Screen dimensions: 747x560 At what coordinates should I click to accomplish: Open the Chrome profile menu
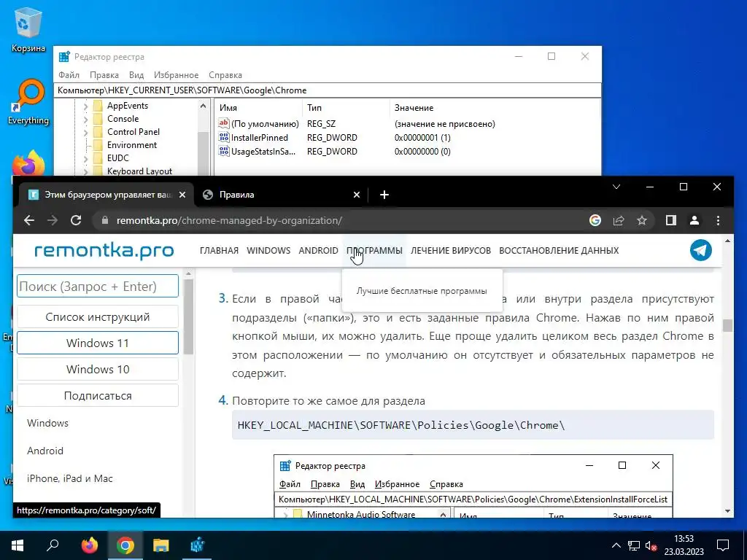click(x=694, y=220)
